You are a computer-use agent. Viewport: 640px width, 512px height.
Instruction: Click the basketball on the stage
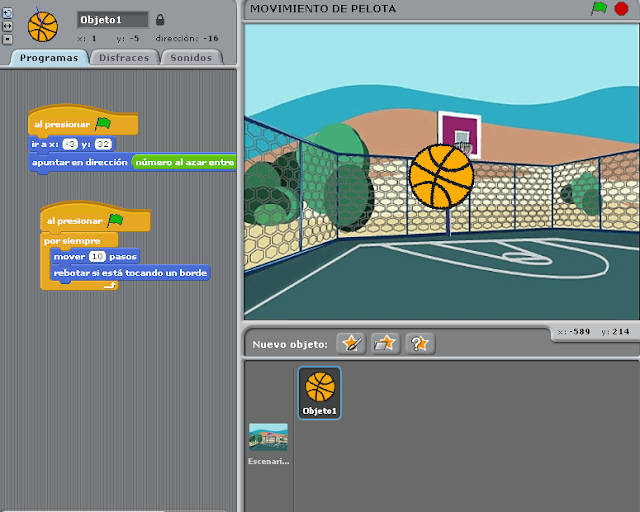(441, 176)
